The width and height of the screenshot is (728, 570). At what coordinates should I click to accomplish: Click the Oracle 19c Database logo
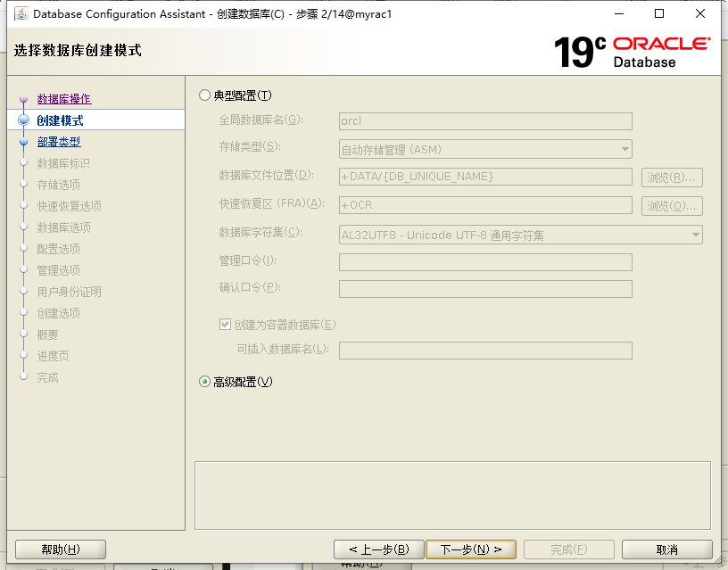[x=632, y=53]
